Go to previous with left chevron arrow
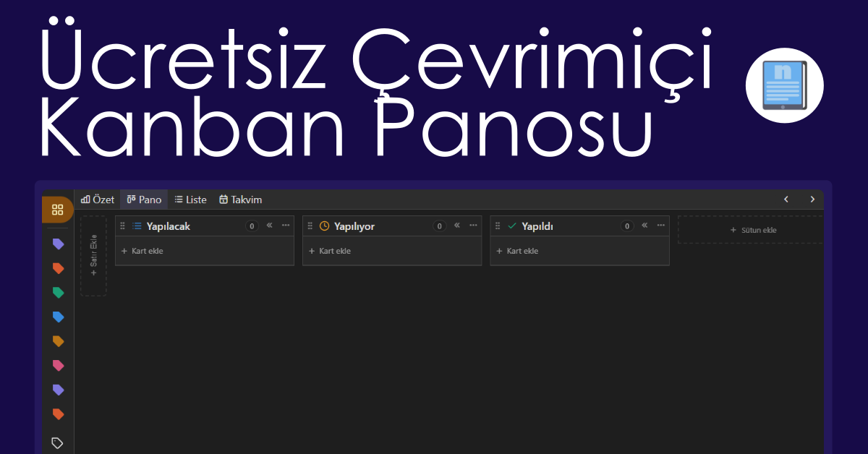The width and height of the screenshot is (868, 454). [786, 200]
